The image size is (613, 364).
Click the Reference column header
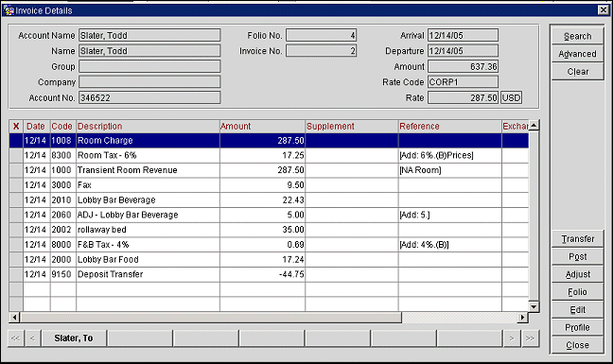pyautogui.click(x=450, y=126)
